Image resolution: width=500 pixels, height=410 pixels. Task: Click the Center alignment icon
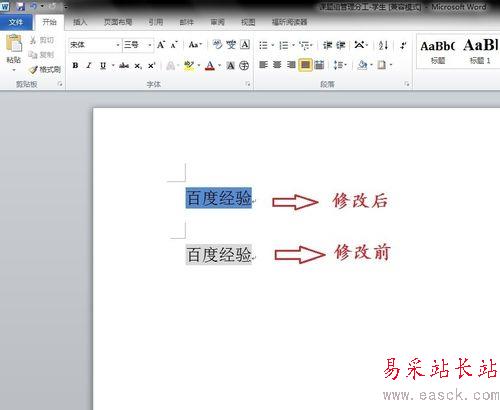point(277,65)
